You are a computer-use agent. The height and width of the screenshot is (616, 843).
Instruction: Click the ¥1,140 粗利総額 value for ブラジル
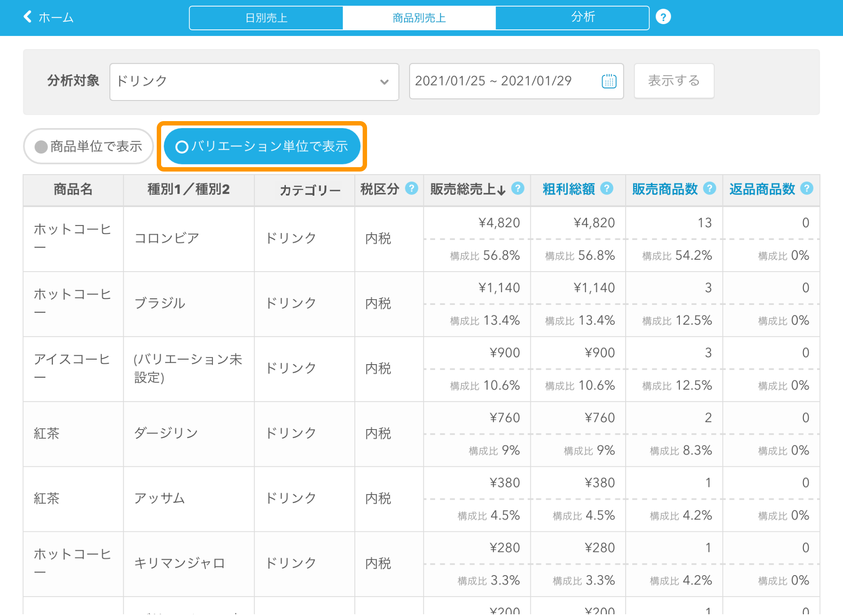click(x=594, y=288)
